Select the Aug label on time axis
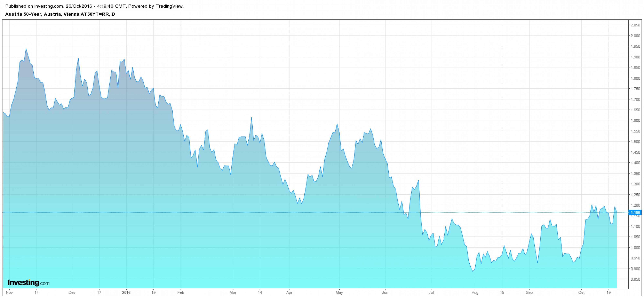This screenshot has height=297, width=644. 475,293
